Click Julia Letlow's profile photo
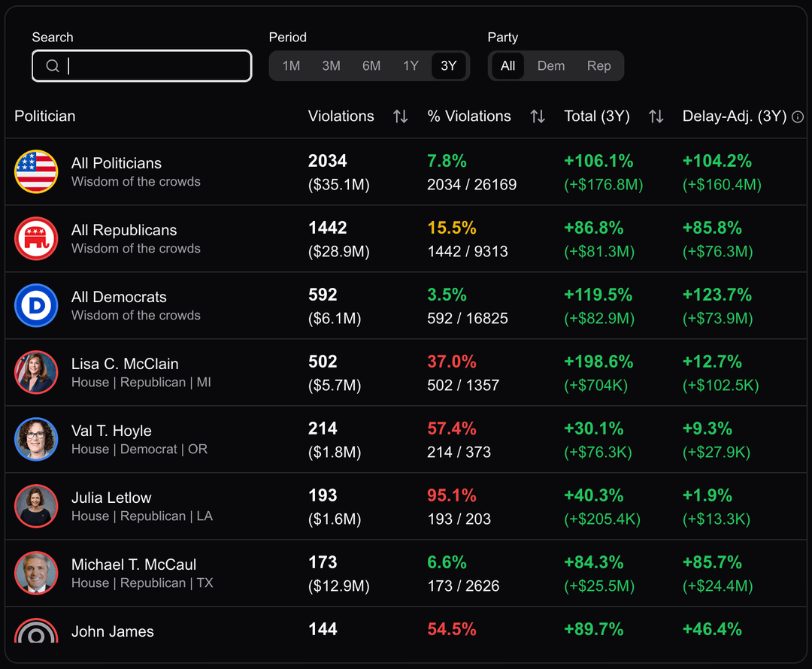This screenshot has height=669, width=812. [36, 506]
